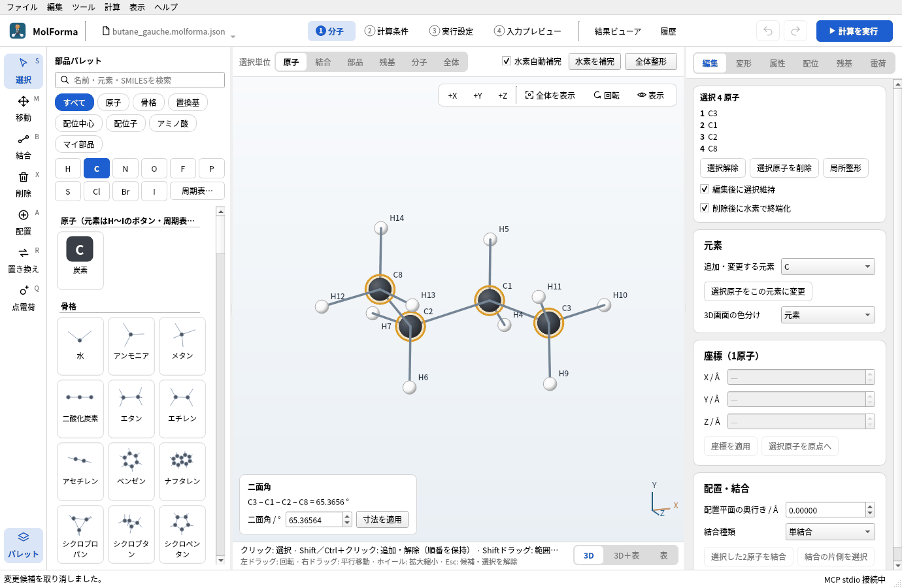Activate the 移動 (move) tool

click(24, 108)
